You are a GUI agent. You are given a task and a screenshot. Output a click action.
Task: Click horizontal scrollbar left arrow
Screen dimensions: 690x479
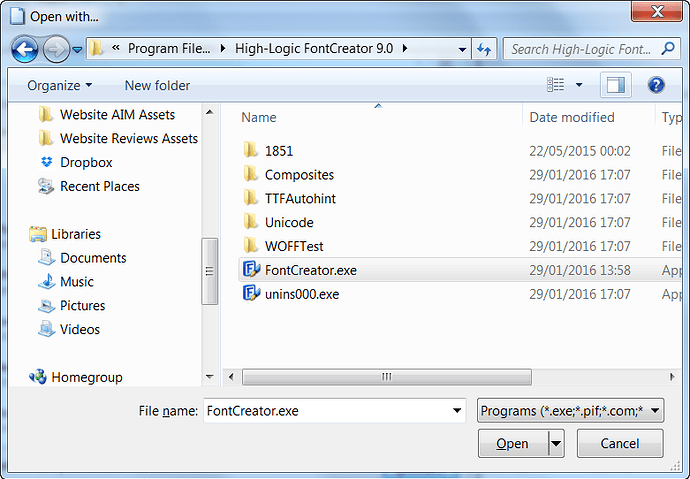click(231, 377)
